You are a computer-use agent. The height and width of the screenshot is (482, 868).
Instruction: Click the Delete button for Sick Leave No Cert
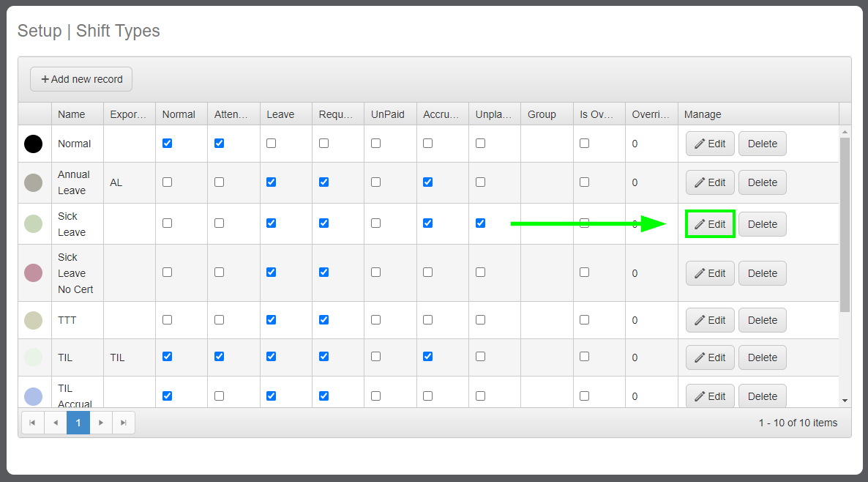(762, 272)
